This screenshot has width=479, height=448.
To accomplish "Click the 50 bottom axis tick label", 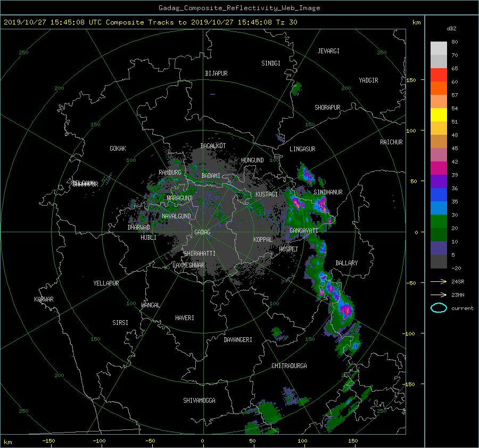I will [252, 441].
